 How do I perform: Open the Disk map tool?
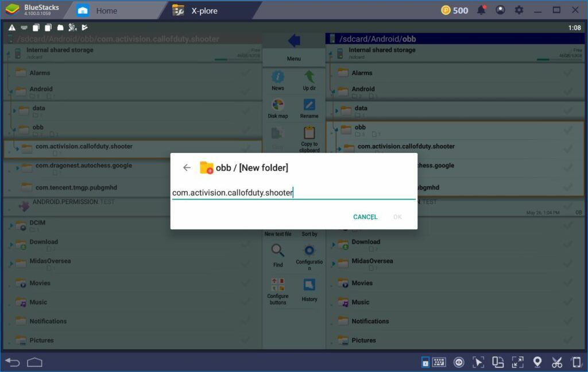[277, 105]
